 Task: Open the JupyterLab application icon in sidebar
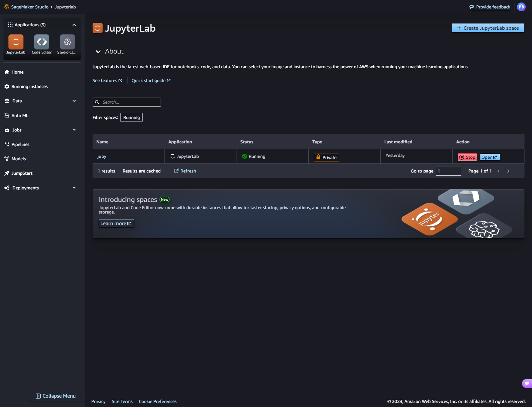pos(16,42)
